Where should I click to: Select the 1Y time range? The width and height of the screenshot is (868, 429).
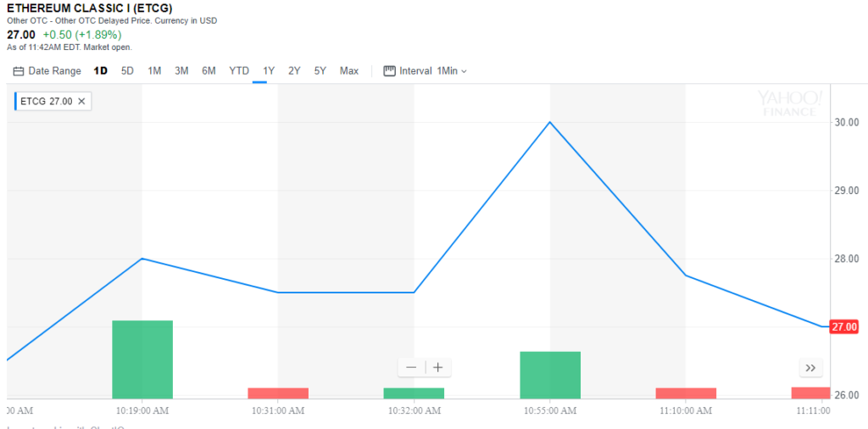[269, 71]
